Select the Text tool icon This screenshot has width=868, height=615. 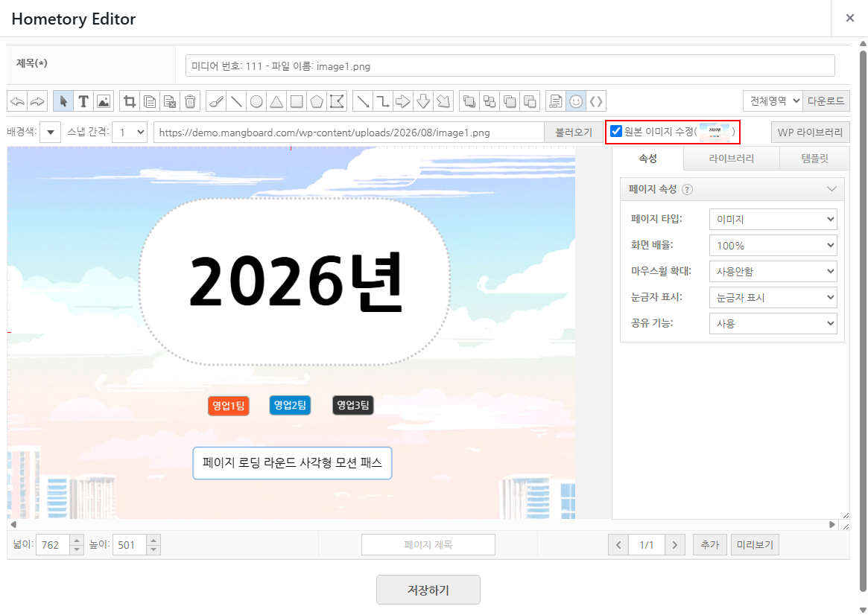[x=83, y=101]
